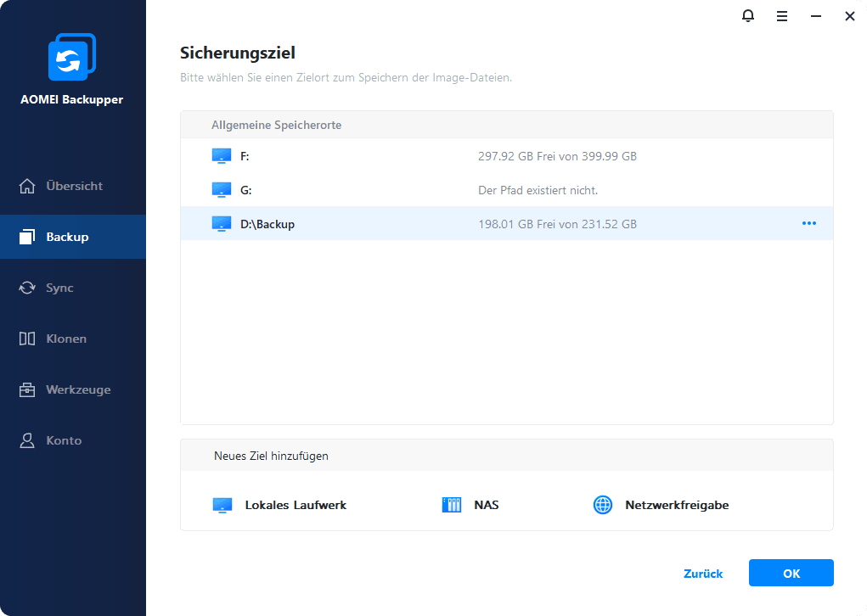Select the D:\Backup destination label
Image resolution: width=867 pixels, height=616 pixels.
pos(267,224)
